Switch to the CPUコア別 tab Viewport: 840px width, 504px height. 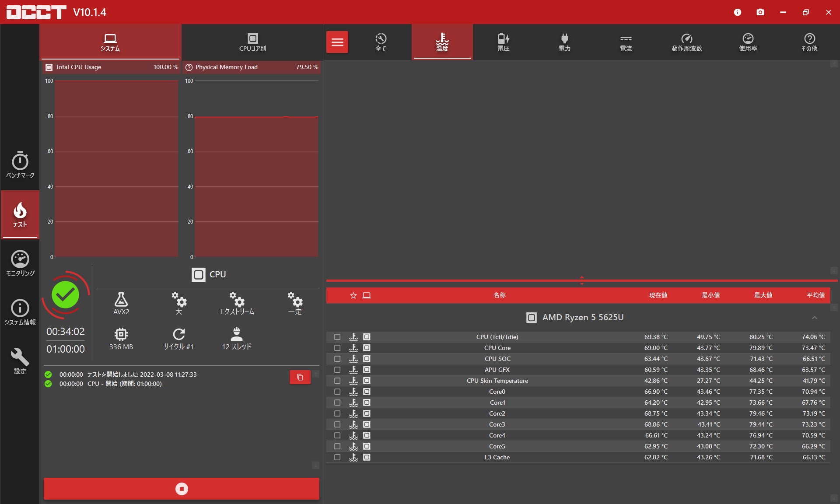point(252,42)
